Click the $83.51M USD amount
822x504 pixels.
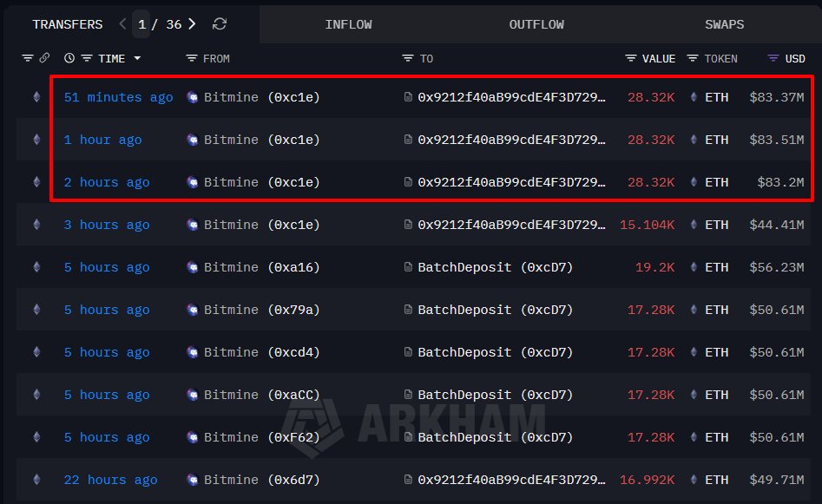776,140
